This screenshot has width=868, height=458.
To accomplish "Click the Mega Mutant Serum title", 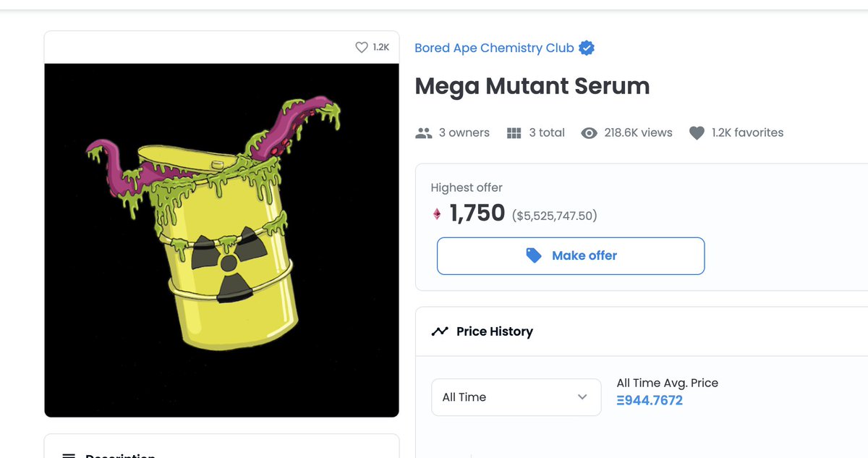I will [x=532, y=86].
